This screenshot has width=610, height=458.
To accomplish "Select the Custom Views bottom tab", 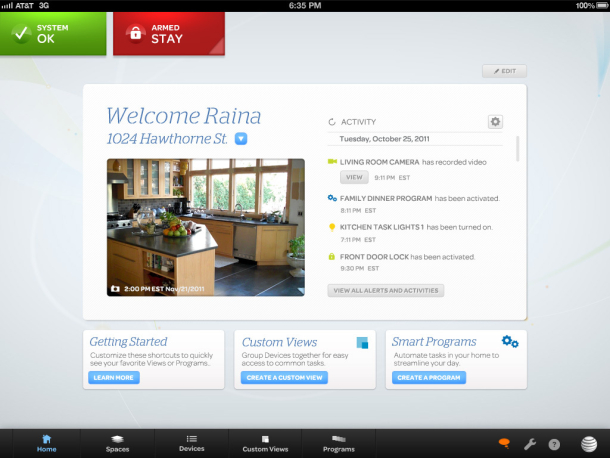I will (x=265, y=444).
